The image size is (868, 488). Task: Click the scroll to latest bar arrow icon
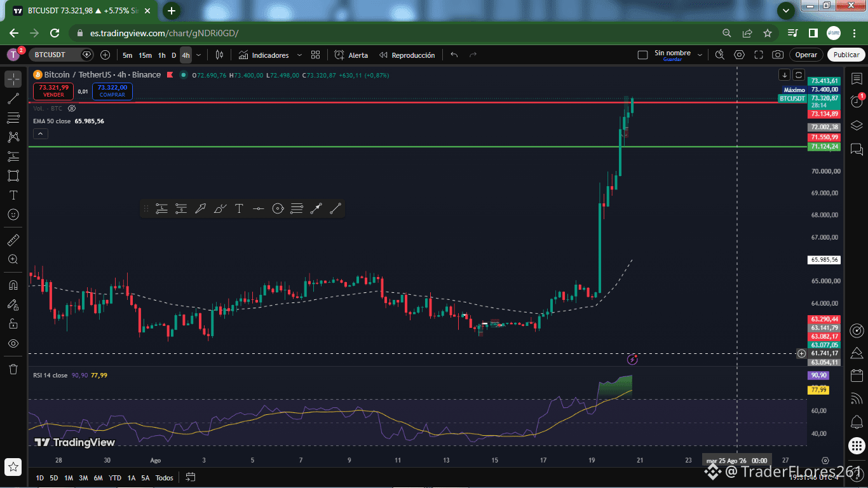pos(785,75)
